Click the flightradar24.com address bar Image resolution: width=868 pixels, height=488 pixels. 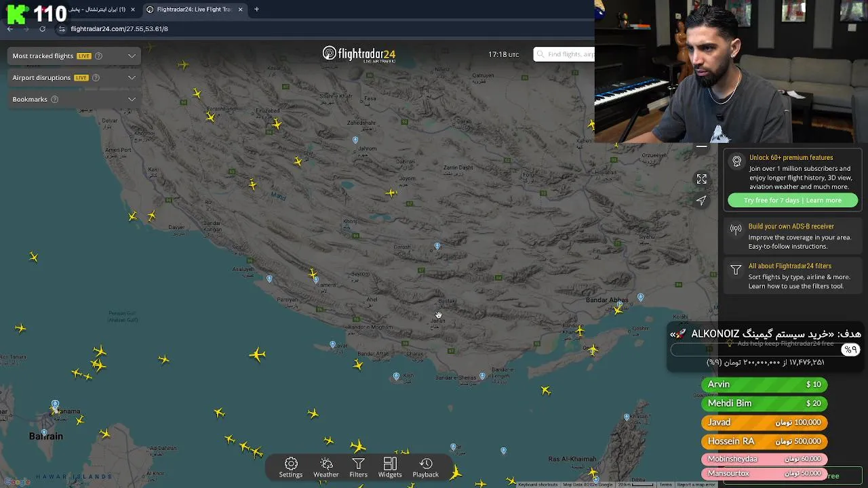tap(119, 29)
